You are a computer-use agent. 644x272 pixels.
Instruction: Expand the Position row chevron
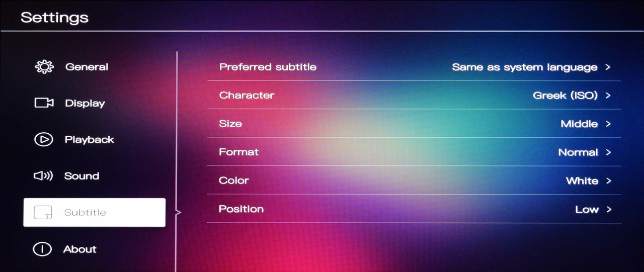[x=609, y=209]
